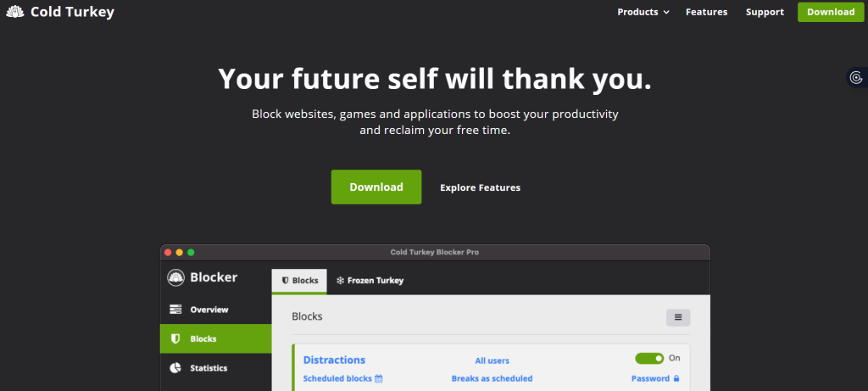Viewport: 868px width, 391px height.
Task: Click the Breaks as scheduled link
Action: pyautogui.click(x=492, y=379)
